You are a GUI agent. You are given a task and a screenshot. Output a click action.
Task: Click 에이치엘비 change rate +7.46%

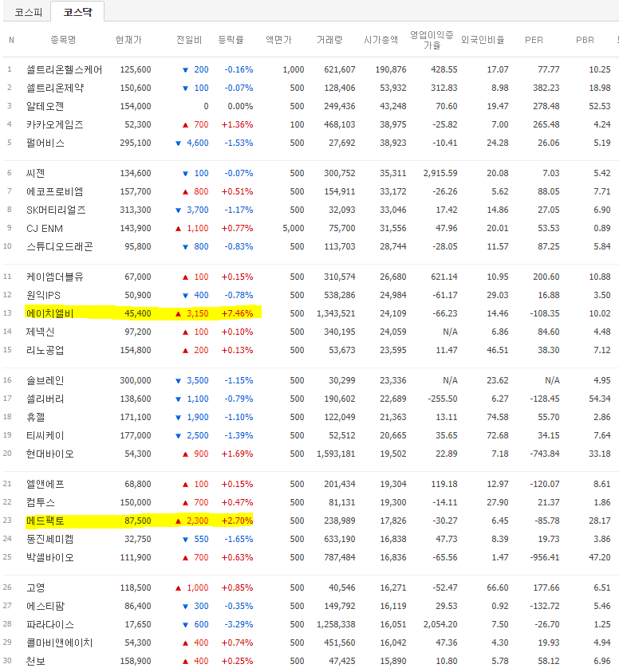[237, 314]
